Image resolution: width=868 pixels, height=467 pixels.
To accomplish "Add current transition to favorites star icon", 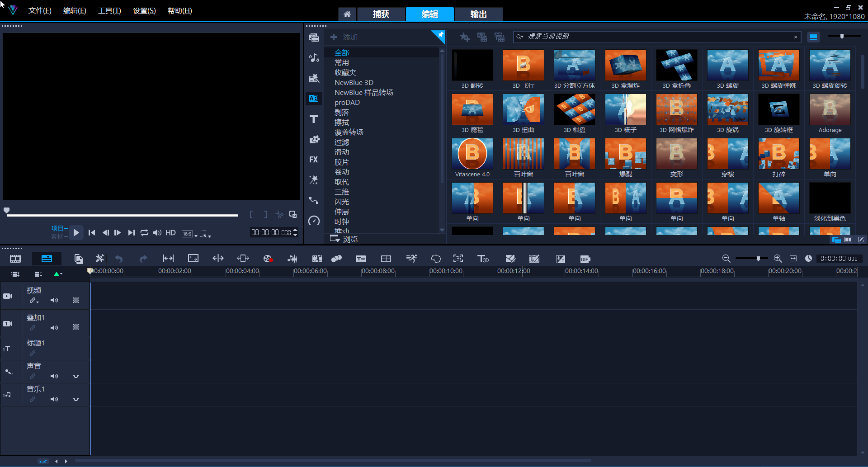I will [x=465, y=37].
